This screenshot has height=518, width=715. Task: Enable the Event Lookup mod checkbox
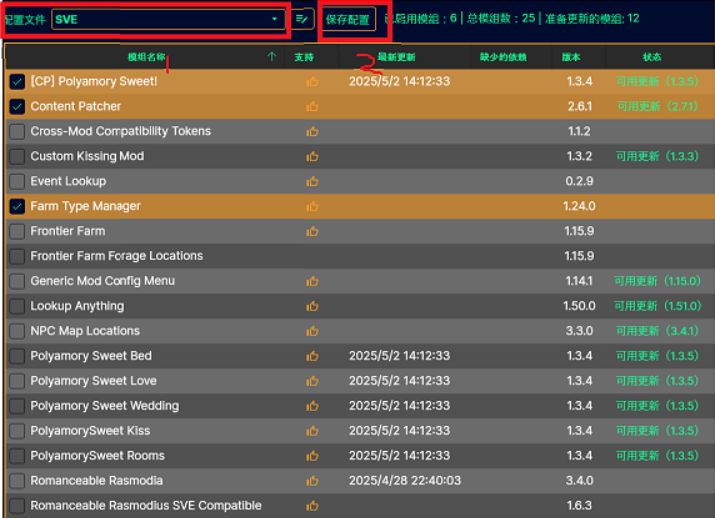[x=17, y=181]
